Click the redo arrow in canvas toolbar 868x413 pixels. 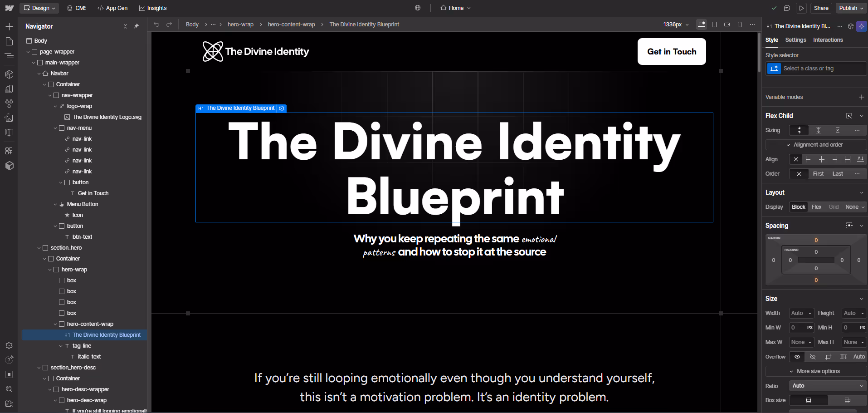tap(169, 25)
